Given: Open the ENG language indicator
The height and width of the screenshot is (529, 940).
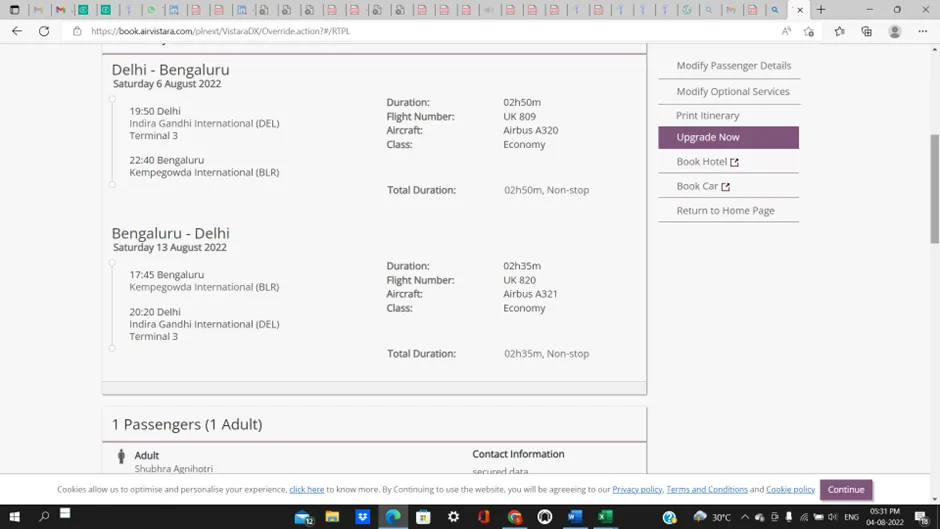Looking at the screenshot, I should click(x=851, y=516).
